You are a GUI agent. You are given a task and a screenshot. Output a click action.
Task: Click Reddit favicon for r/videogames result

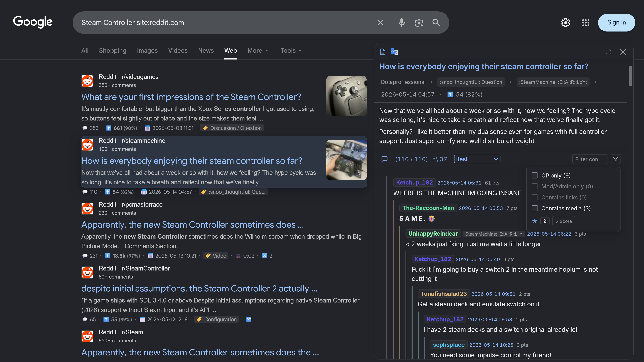87,81
